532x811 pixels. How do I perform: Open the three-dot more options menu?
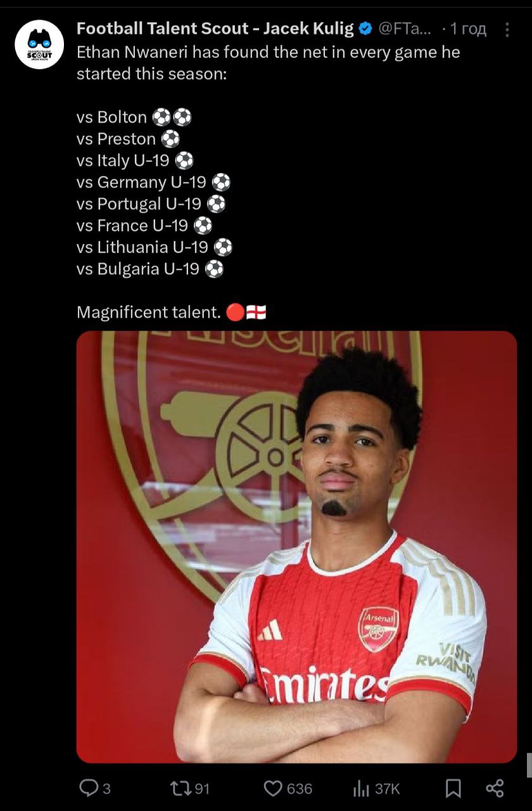507,29
